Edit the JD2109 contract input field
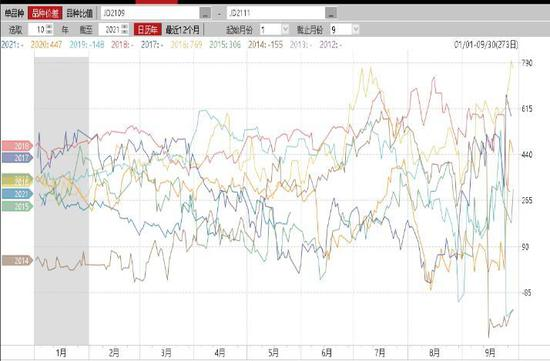 (150, 13)
